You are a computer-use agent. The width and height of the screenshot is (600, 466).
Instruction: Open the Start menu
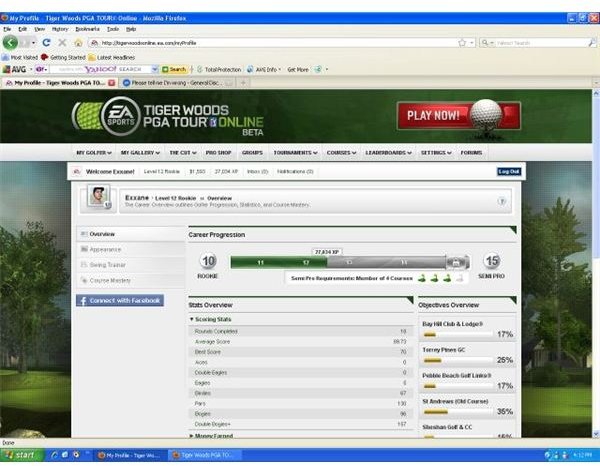tap(23, 455)
